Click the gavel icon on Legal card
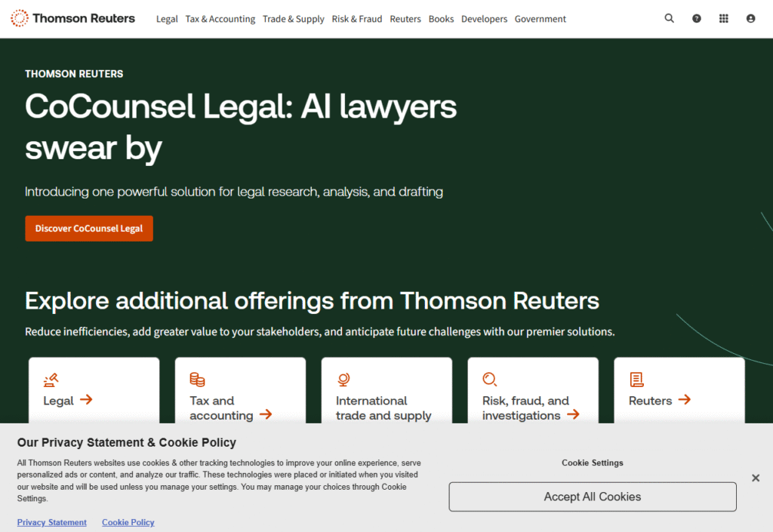 pyautogui.click(x=51, y=380)
